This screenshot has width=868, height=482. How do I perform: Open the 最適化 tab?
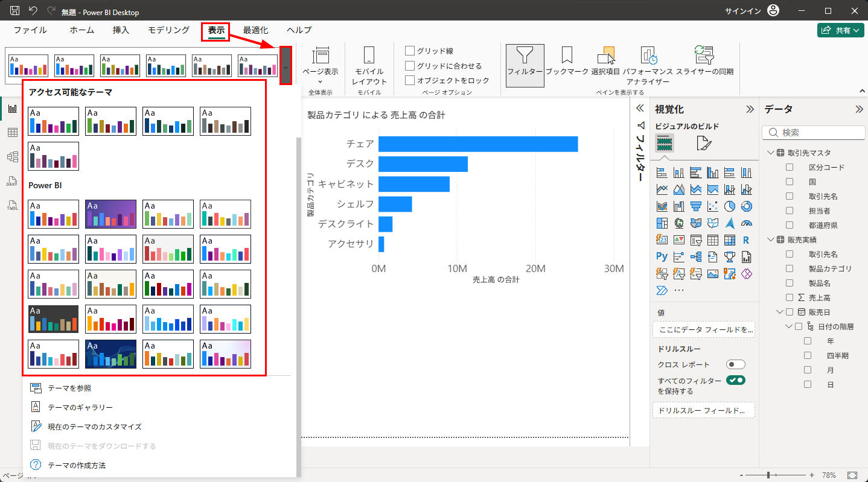tap(256, 30)
